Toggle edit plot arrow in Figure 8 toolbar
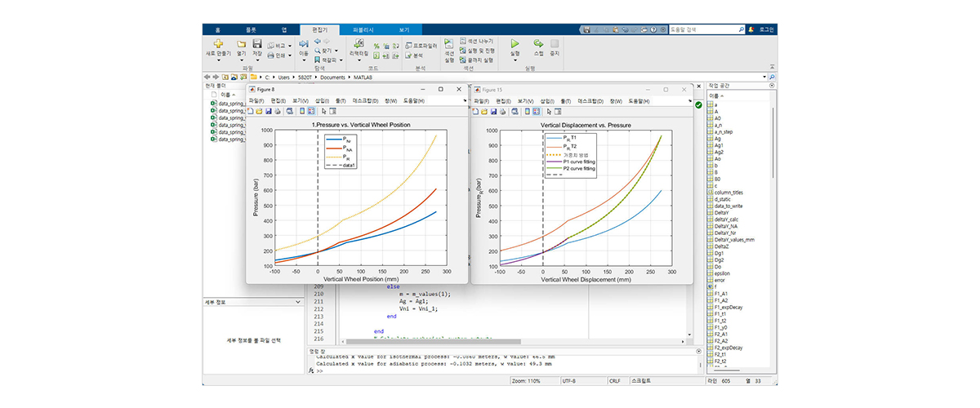Screen dimensions: 980x408 point(324,110)
